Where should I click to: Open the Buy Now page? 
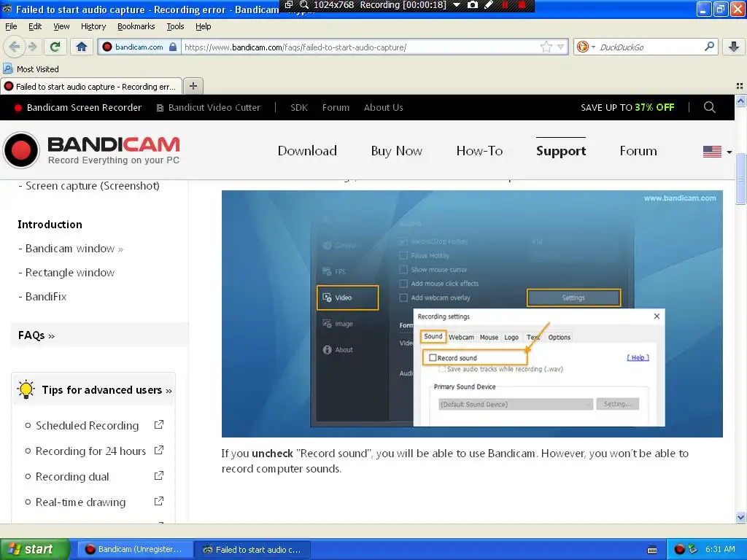tap(396, 151)
